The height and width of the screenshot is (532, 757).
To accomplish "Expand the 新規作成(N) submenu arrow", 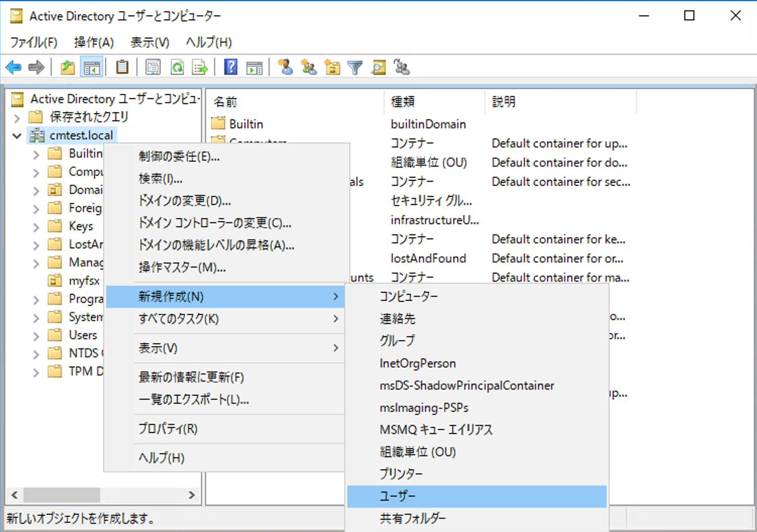I will 336,297.
